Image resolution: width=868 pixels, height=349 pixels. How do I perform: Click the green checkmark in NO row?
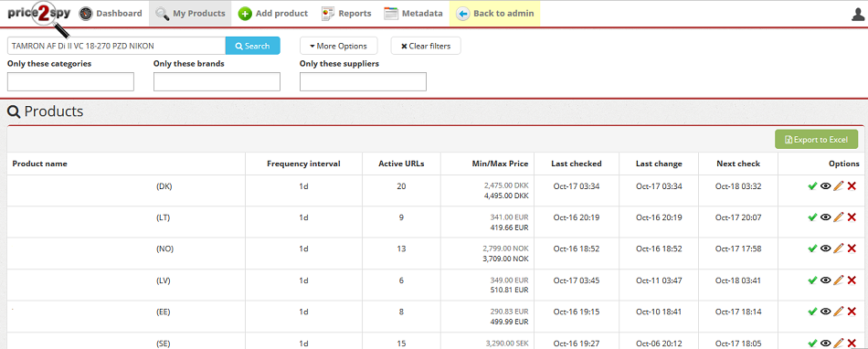pos(812,249)
